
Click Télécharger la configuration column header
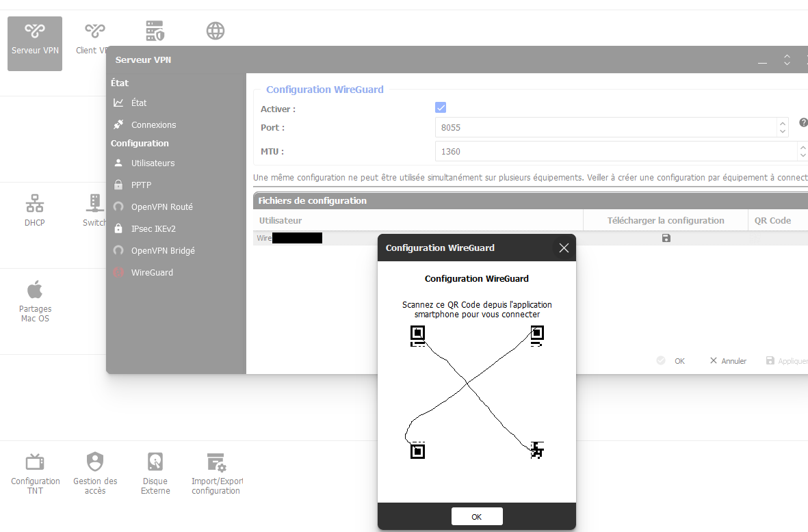click(x=665, y=220)
